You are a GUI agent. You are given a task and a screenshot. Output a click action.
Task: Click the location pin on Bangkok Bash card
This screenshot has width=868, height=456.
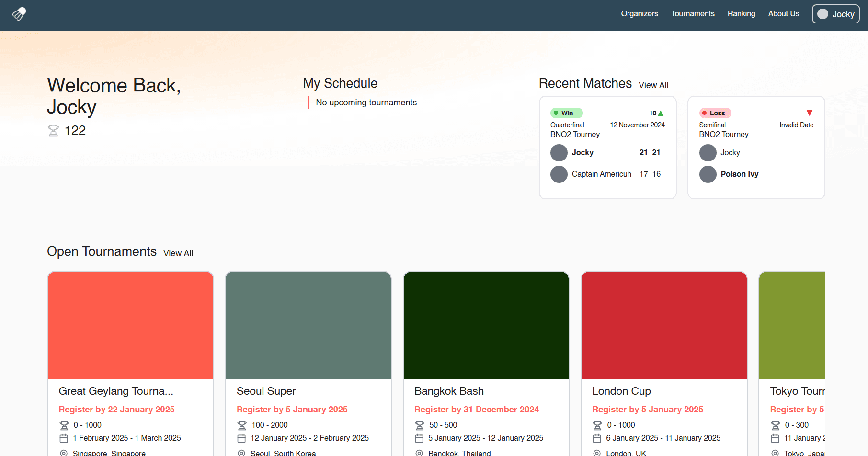(x=420, y=452)
